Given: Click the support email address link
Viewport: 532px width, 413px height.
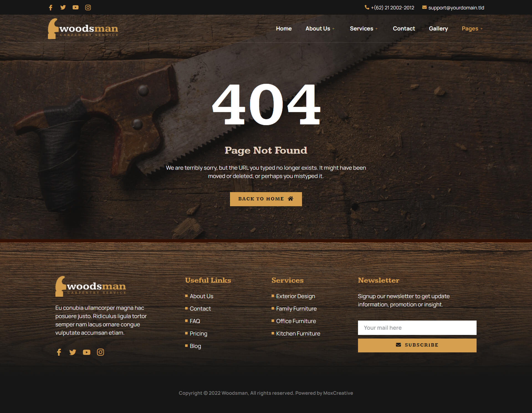Looking at the screenshot, I should (456, 8).
